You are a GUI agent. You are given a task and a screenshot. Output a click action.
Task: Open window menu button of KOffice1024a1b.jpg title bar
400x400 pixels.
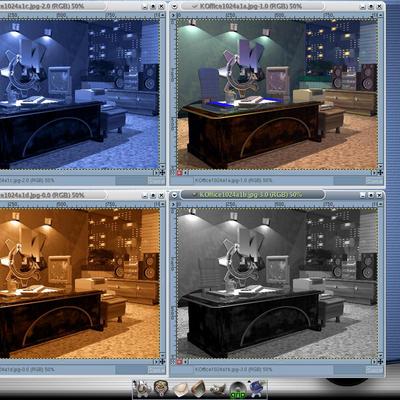(174, 195)
